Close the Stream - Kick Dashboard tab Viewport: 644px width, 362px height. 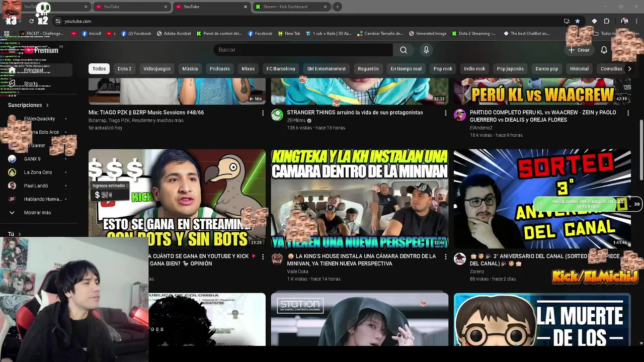pyautogui.click(x=325, y=7)
